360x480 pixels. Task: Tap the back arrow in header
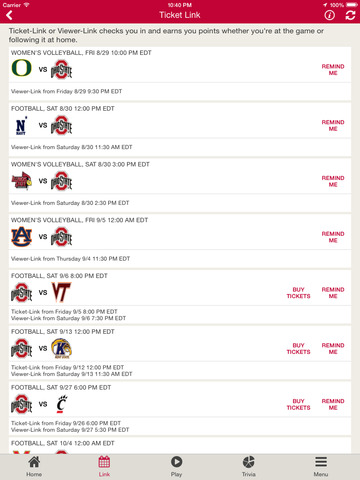tap(9, 15)
